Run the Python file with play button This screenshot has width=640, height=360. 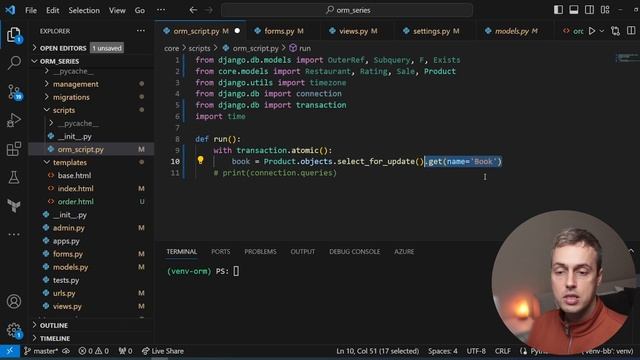coord(591,31)
